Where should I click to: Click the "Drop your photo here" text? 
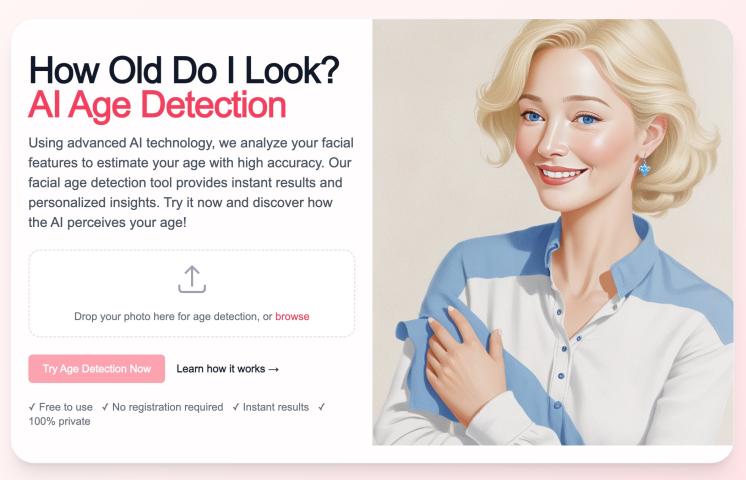coord(173,316)
